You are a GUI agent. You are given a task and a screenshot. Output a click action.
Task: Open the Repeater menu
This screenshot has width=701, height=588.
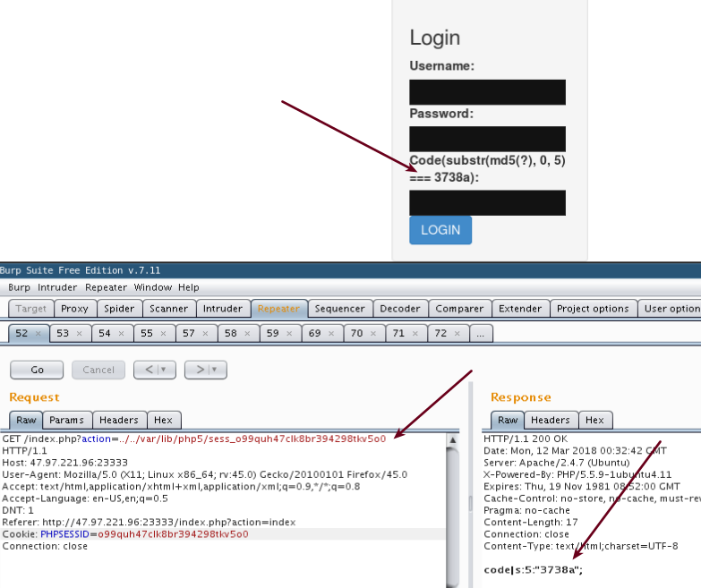pos(106,287)
